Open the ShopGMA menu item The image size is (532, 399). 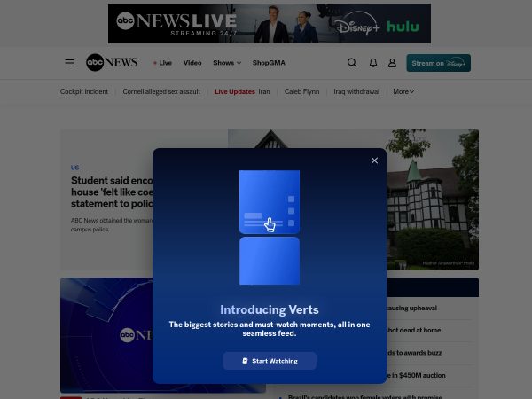click(269, 63)
